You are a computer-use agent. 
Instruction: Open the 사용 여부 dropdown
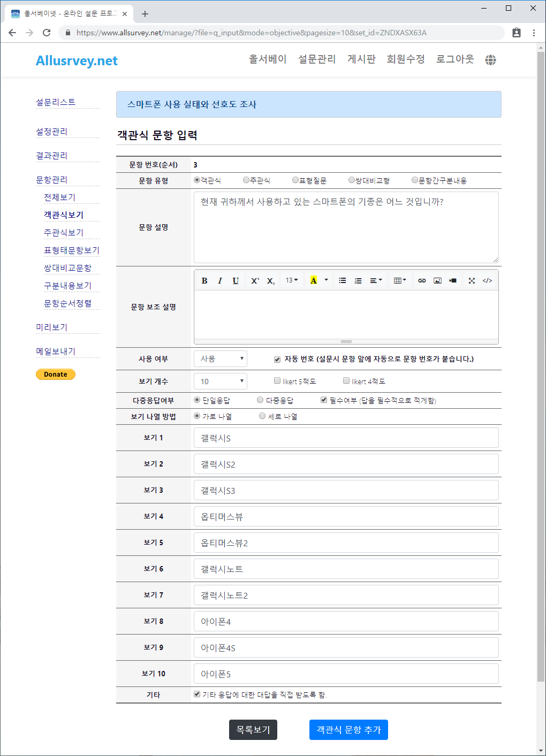220,358
